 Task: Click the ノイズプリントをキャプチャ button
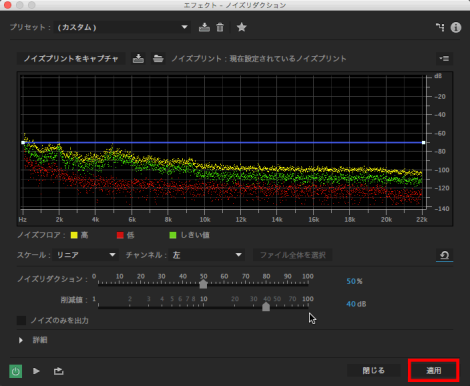(71, 59)
